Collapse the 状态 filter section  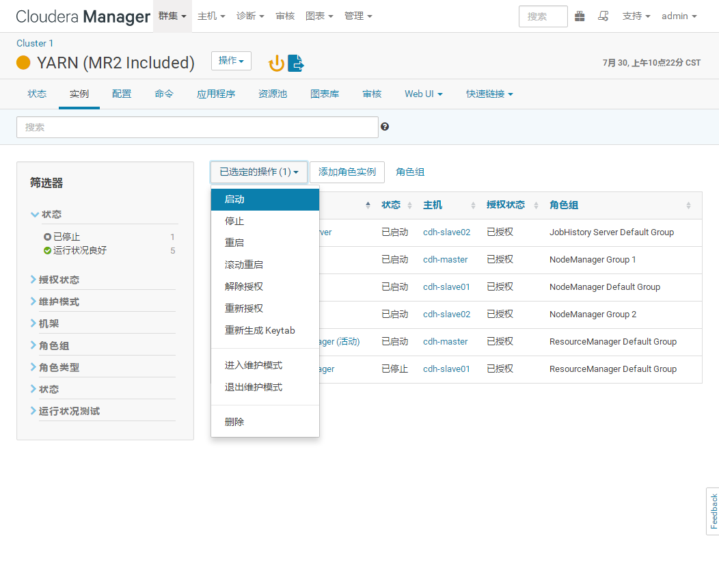tap(46, 214)
